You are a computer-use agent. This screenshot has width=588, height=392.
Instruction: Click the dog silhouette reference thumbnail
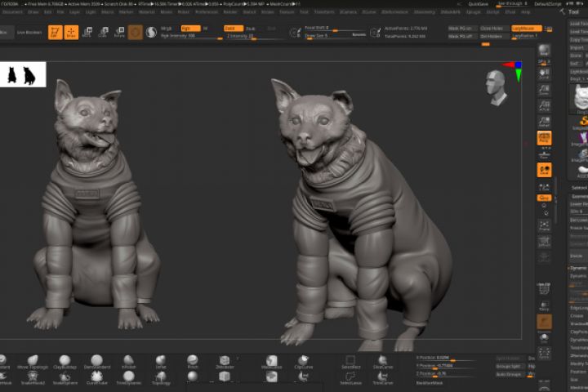pos(23,74)
